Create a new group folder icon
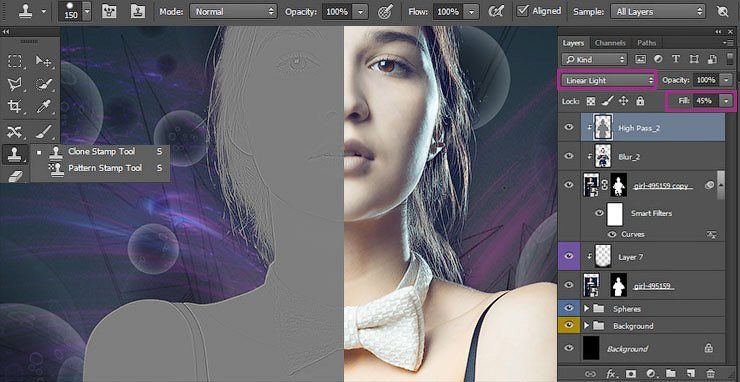 tap(671, 373)
